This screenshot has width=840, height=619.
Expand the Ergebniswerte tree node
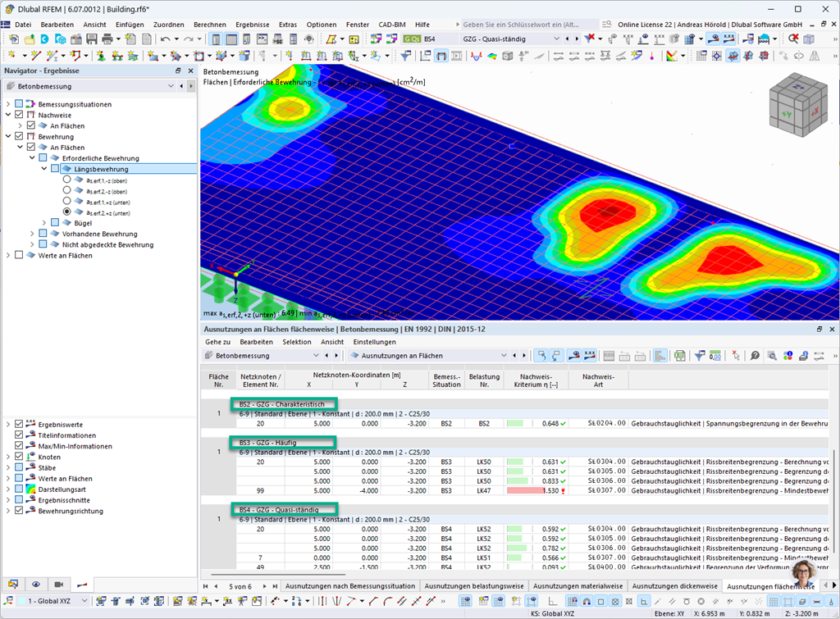(8, 424)
